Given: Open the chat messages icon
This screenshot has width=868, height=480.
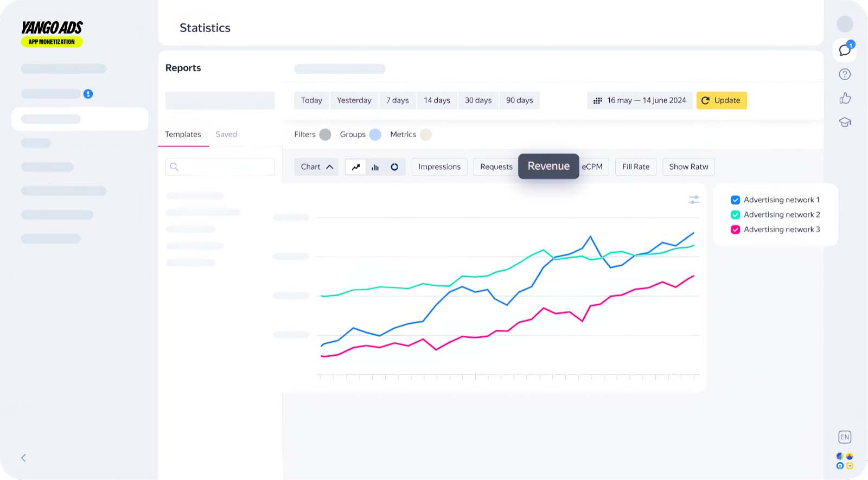Looking at the screenshot, I should coord(845,50).
